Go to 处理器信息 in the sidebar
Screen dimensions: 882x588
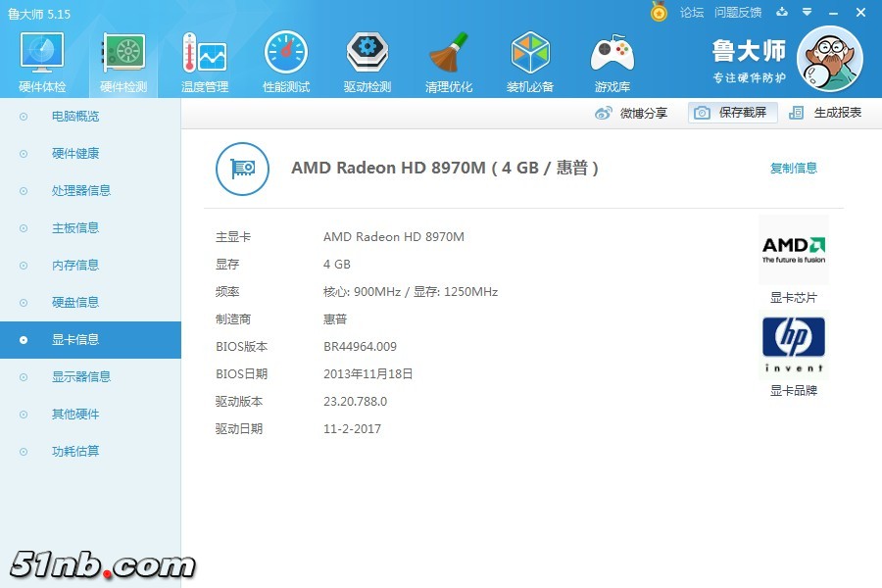pos(81,191)
